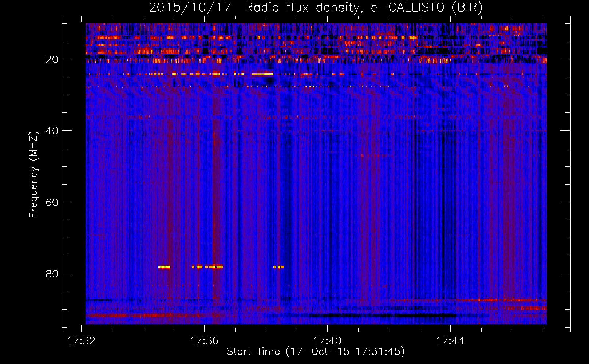Image resolution: width=589 pixels, height=364 pixels.
Task: Click the '17:36' time tick label
Action: pos(204,341)
